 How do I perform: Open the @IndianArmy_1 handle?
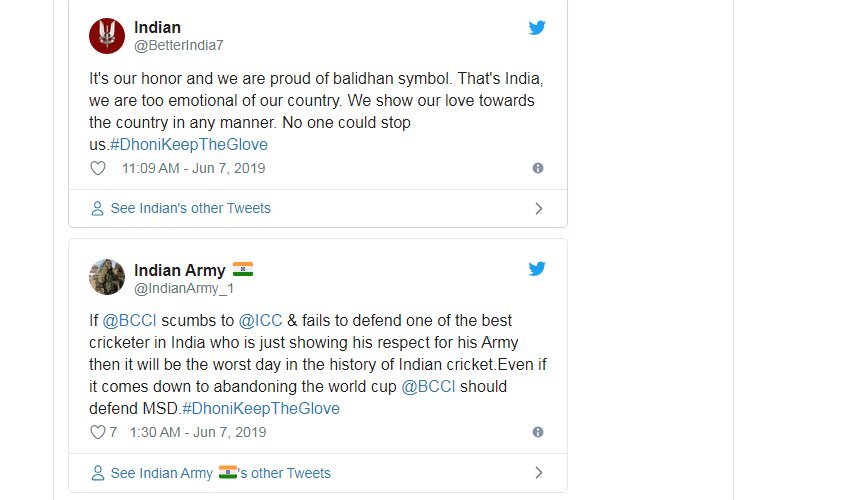pos(183,289)
